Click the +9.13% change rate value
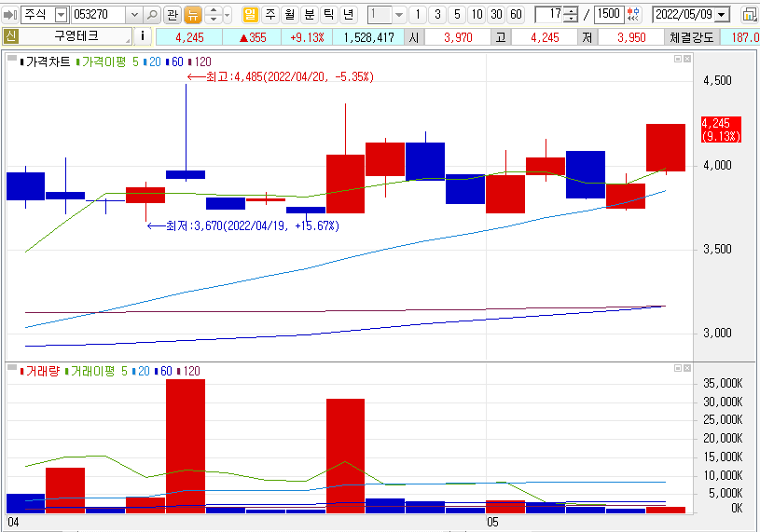 pos(307,37)
